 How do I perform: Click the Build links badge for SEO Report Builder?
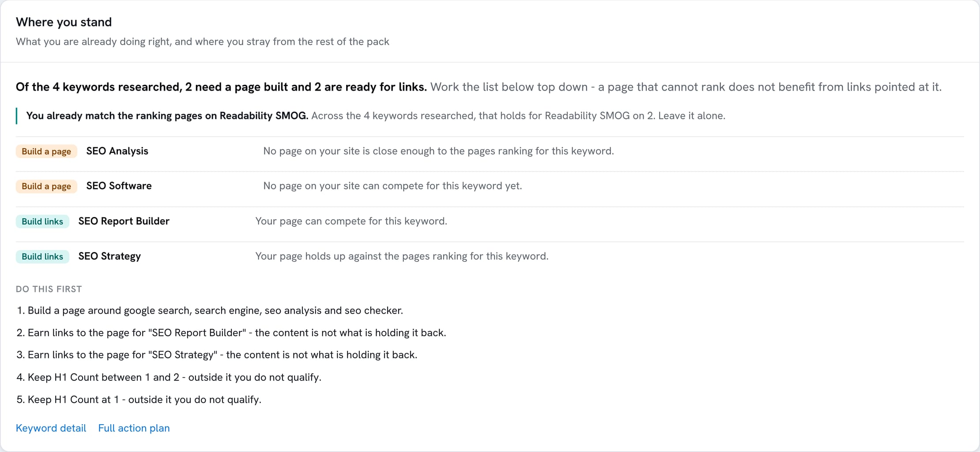42,221
